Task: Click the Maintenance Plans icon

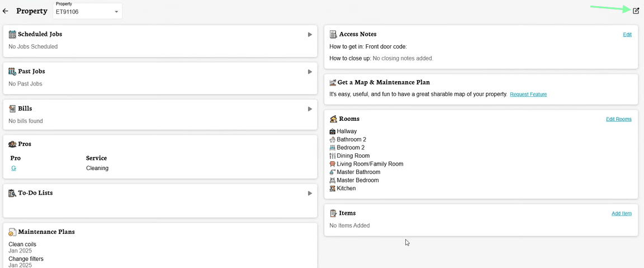Action: pyautogui.click(x=12, y=232)
